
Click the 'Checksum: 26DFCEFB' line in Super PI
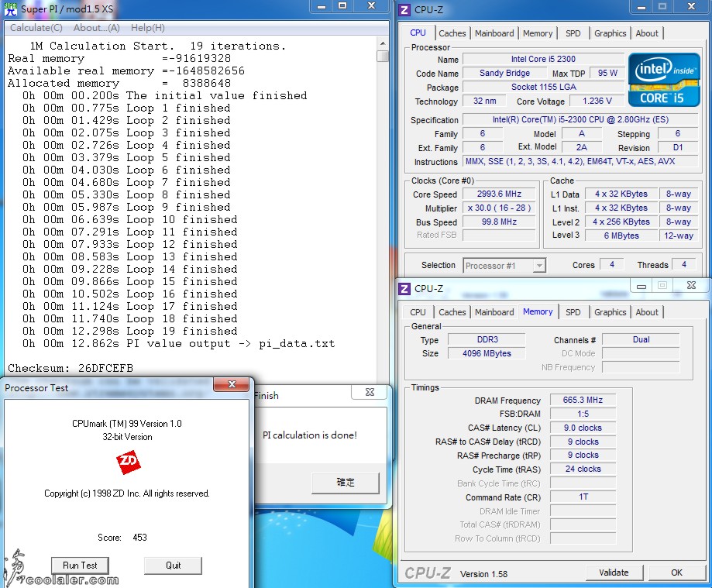71,368
